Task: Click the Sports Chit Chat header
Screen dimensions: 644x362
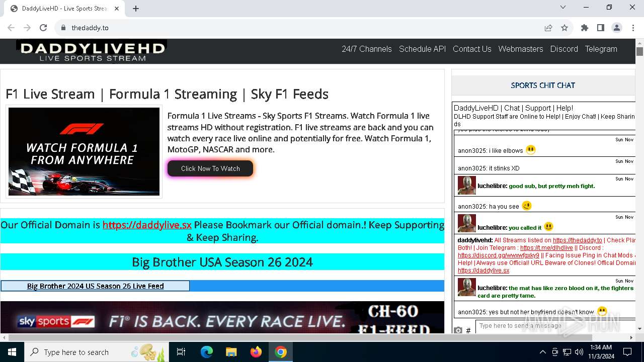Action: tap(543, 85)
